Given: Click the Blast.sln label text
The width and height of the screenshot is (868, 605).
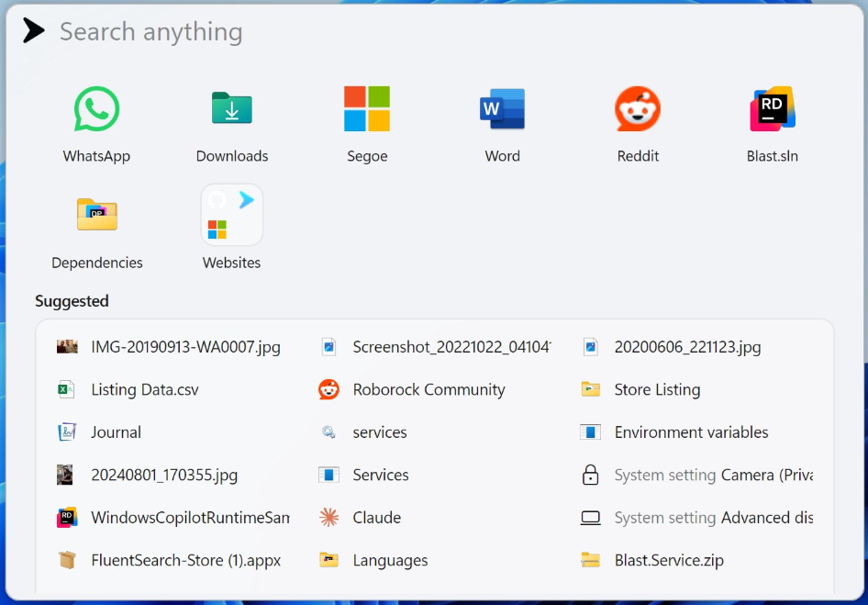Looking at the screenshot, I should pyautogui.click(x=773, y=156).
